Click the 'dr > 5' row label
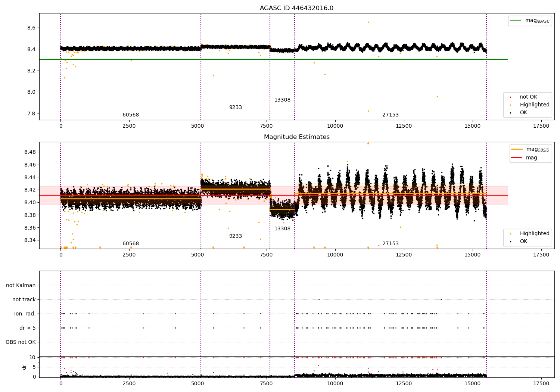 [x=28, y=328]
